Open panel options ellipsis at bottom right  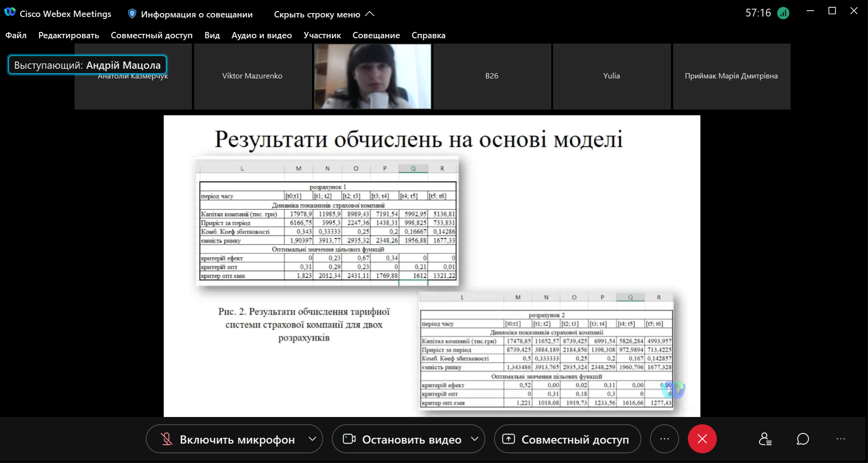click(x=841, y=439)
